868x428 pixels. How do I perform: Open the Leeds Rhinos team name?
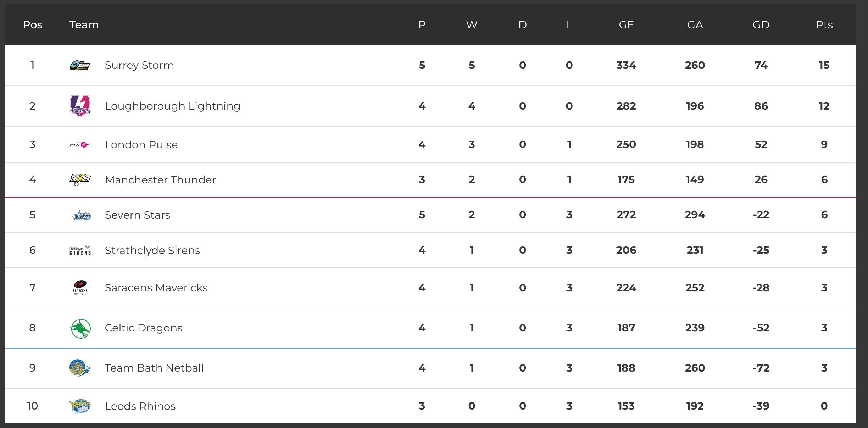tap(140, 406)
